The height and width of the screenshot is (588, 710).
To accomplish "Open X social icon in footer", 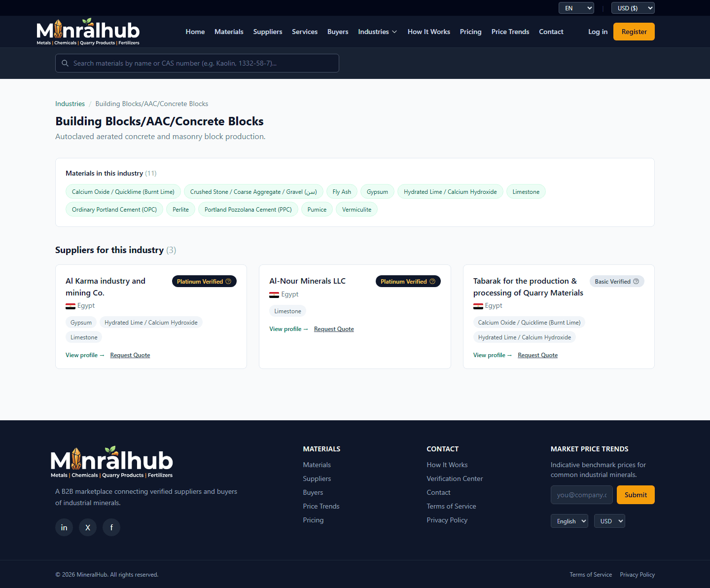I will pos(88,527).
